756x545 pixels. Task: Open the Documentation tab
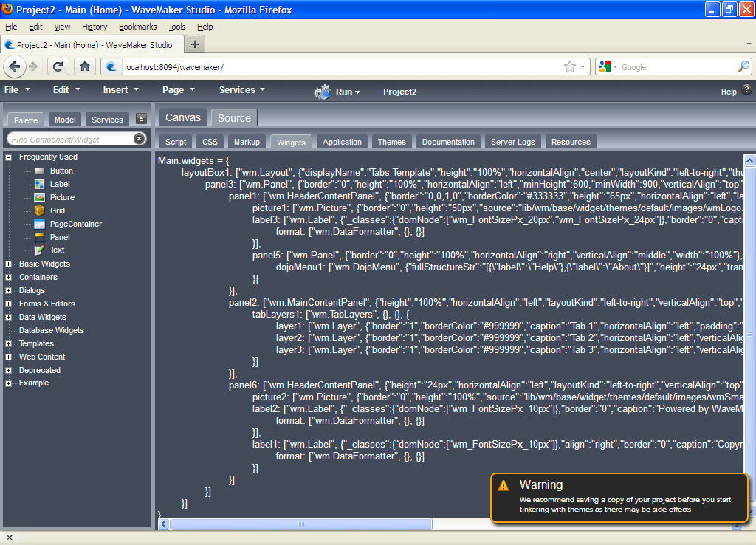448,142
